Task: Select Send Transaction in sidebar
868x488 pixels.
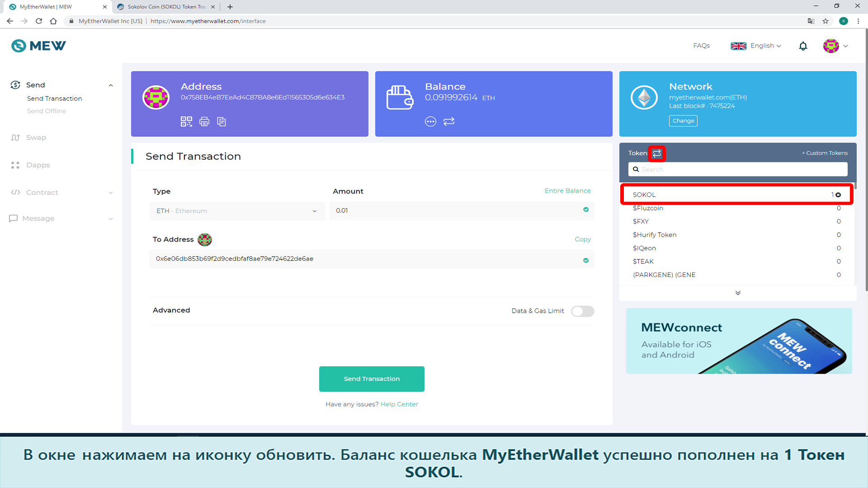Action: pos(55,99)
